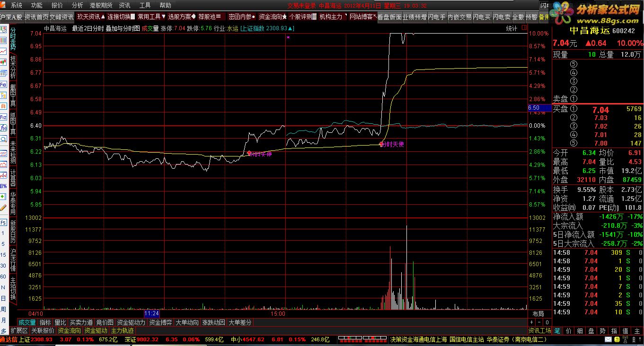This screenshot has height=346, width=644.
Task: Open the 港股期货 menu
Action: [101, 5]
